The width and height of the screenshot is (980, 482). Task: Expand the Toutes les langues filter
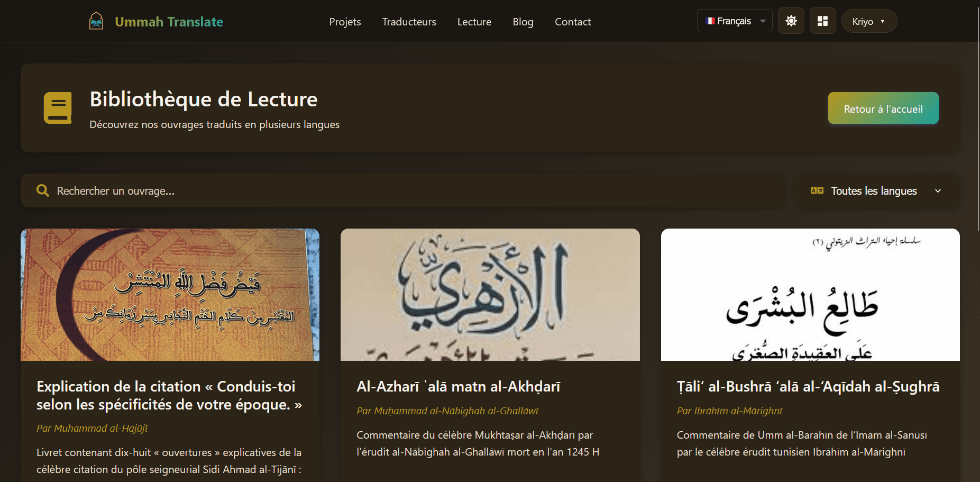pos(878,191)
